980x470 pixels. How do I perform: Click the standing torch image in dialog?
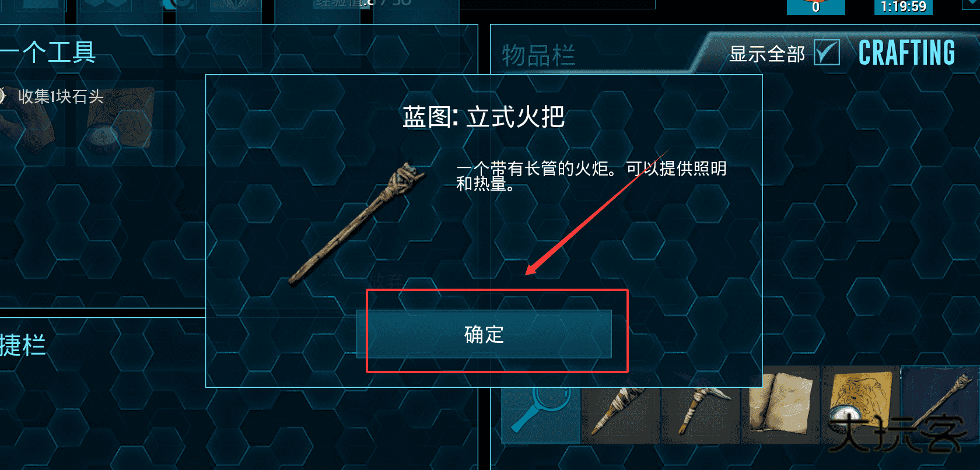pos(358,224)
